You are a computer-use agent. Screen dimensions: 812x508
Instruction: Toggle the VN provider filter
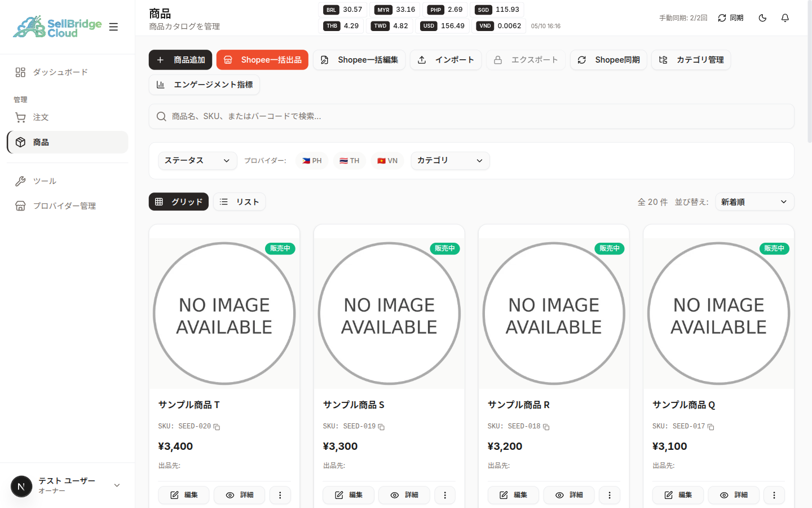pyautogui.click(x=387, y=161)
